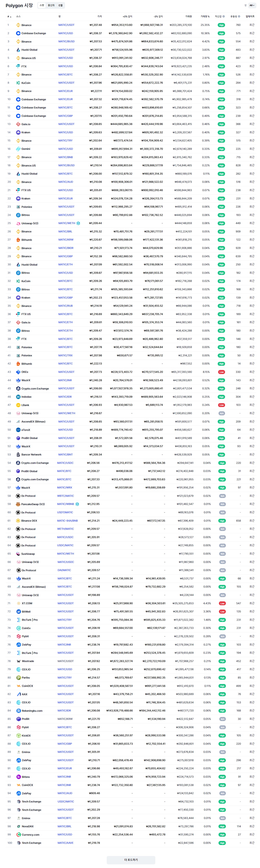Click verified badge next to MATIC/WBNB pair
This screenshot has width=260, height=868.
(x=77, y=504)
